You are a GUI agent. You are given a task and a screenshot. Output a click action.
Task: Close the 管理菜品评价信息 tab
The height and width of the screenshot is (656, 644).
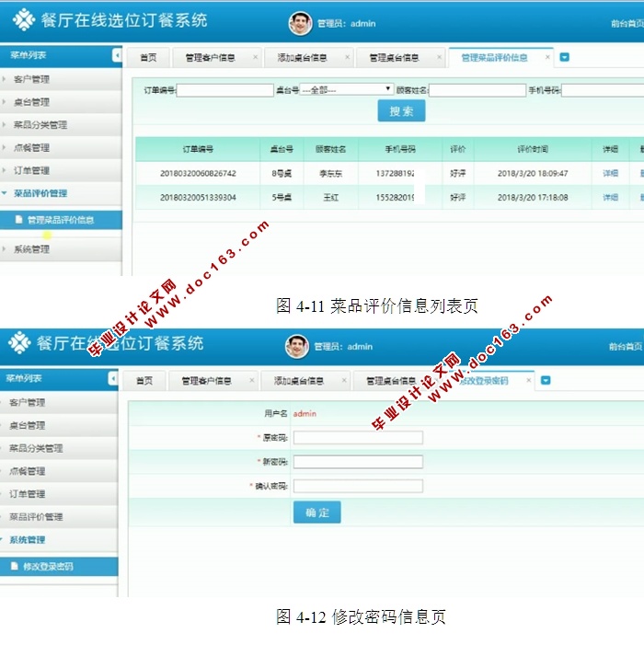pyautogui.click(x=547, y=57)
